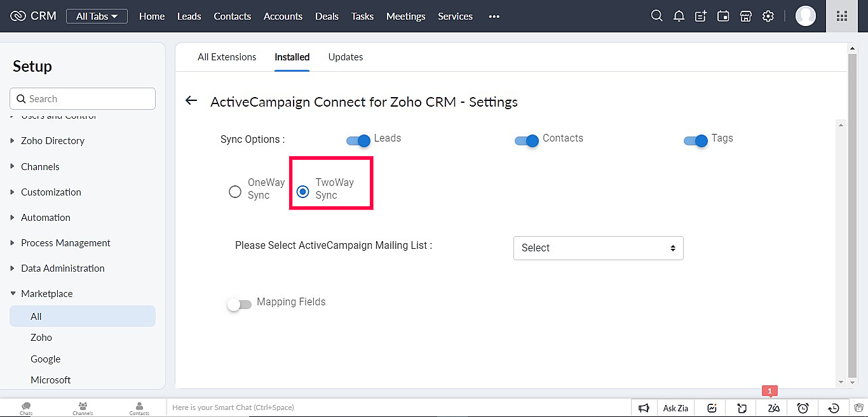Click the announcements megaphone icon
868x417 pixels.
pos(644,408)
